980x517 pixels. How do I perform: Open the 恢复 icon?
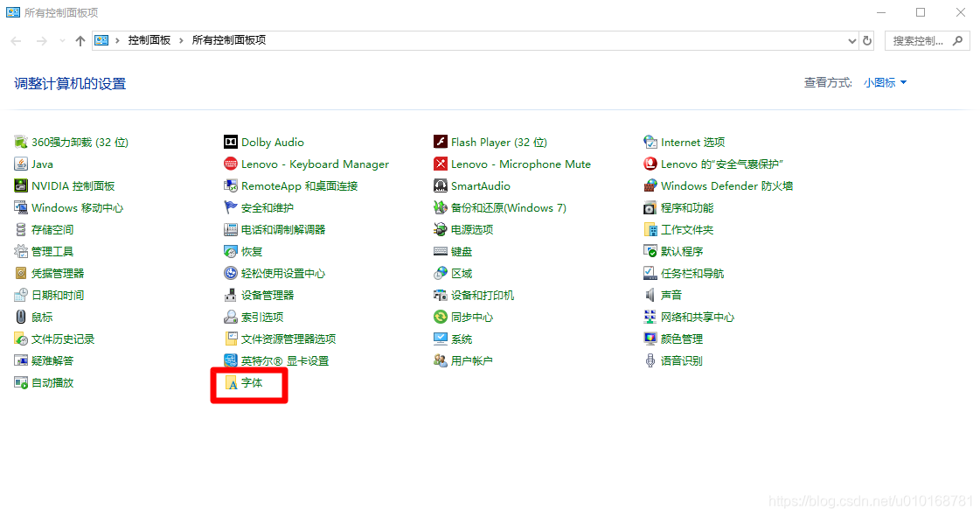click(231, 251)
